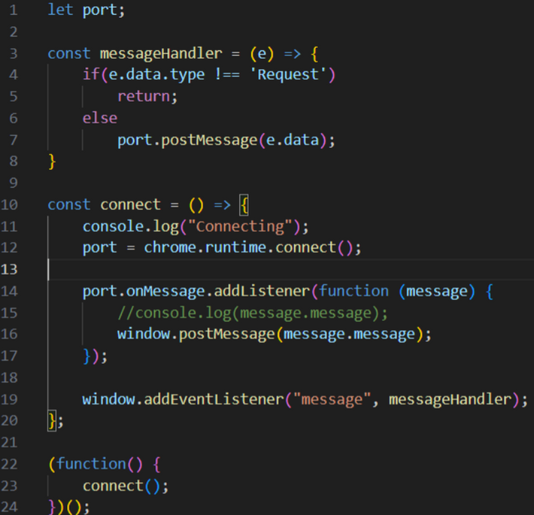Click the else keyword on line 6
534x515 pixels.
pos(100,118)
